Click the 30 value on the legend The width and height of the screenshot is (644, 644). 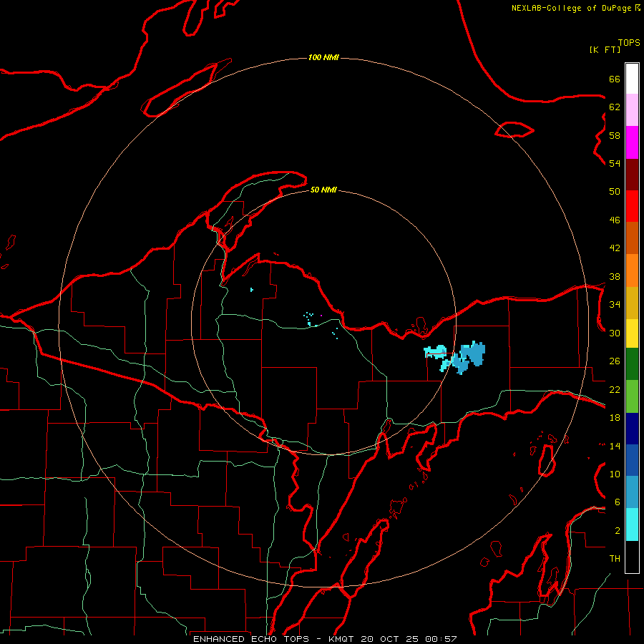(x=615, y=333)
